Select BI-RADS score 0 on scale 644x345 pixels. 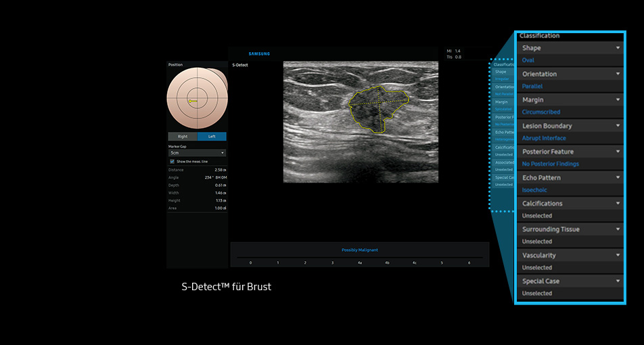(x=250, y=262)
